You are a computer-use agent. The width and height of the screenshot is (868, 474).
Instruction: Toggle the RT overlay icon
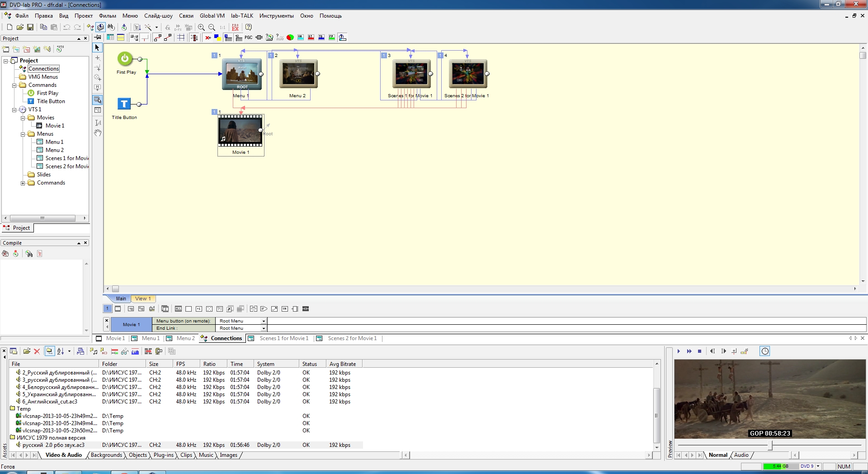point(311,38)
